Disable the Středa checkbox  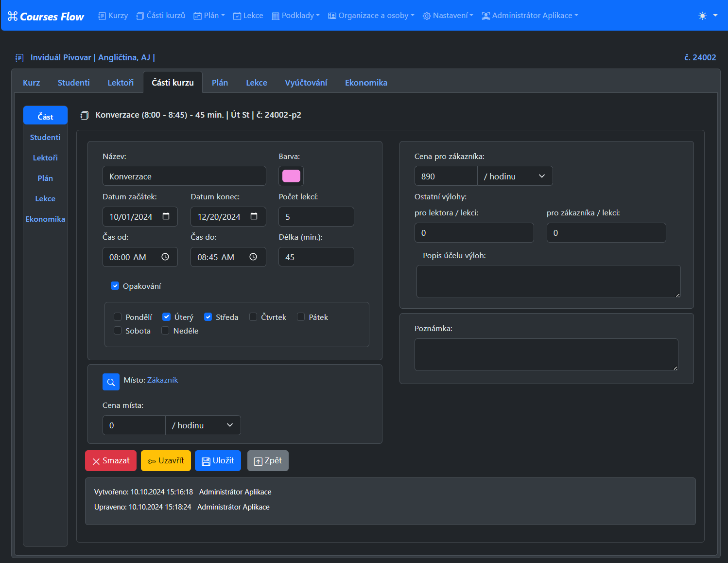tap(208, 317)
